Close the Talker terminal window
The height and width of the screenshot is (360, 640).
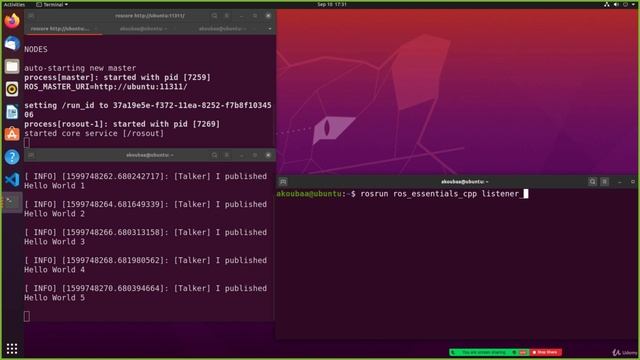268,155
